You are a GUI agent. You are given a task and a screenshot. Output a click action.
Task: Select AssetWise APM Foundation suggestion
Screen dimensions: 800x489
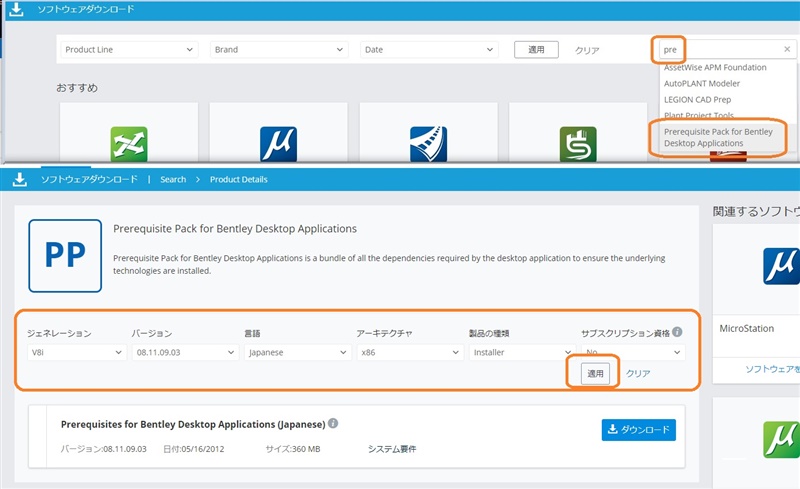click(715, 67)
